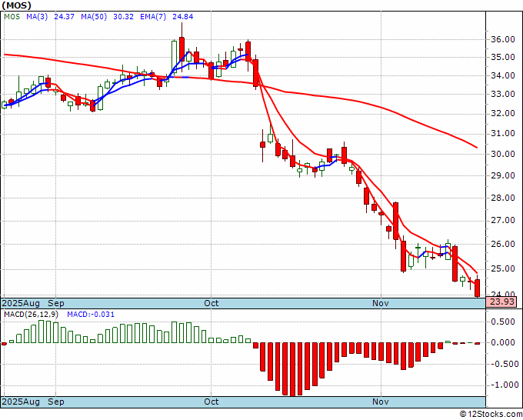
Task: Open the 12Stocks.com copyright link
Action: [491, 415]
